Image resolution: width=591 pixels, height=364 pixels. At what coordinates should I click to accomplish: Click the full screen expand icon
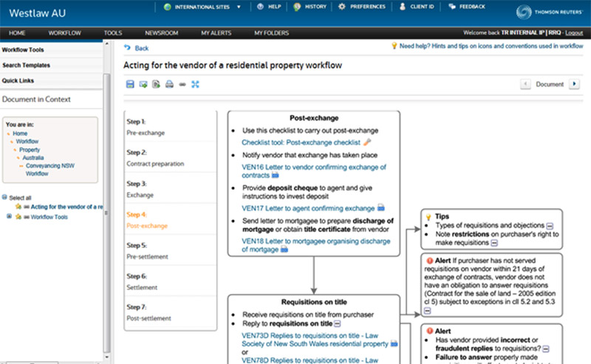click(195, 85)
